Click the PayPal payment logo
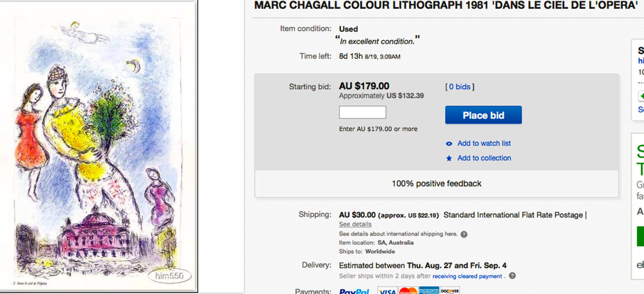Viewport: 644px width, 294px height. 354,291
